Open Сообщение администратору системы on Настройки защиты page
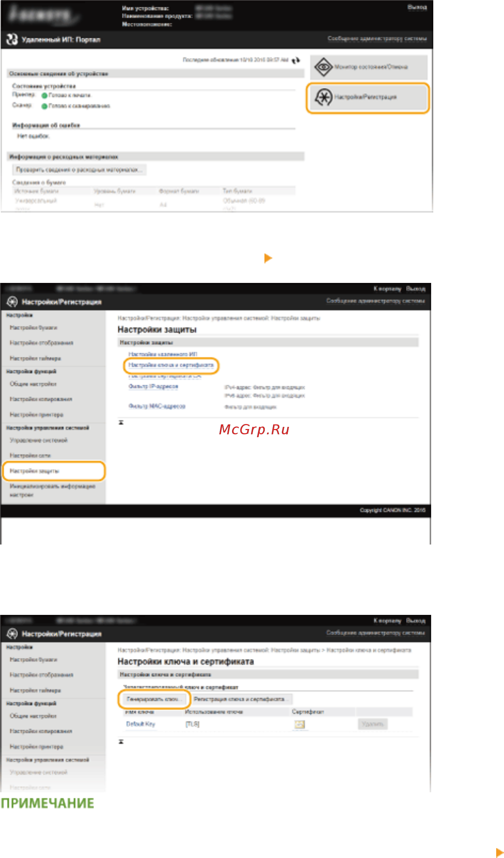The width and height of the screenshot is (504, 858). (376, 301)
